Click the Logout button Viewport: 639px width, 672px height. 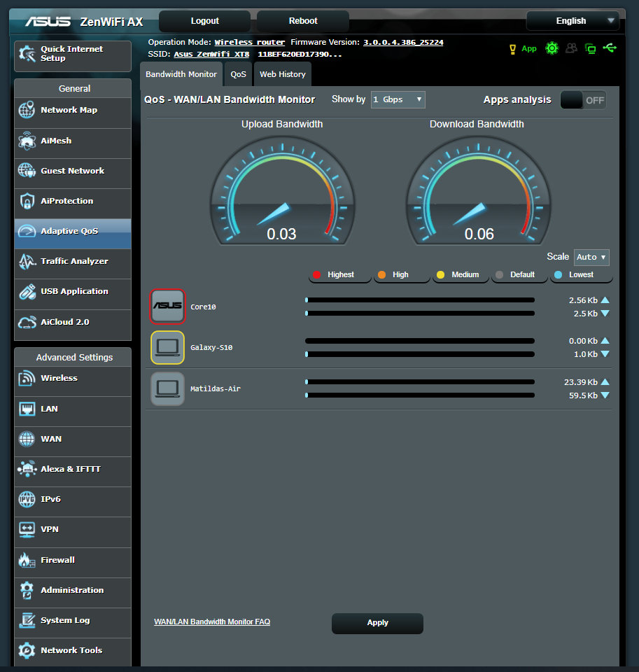205,21
